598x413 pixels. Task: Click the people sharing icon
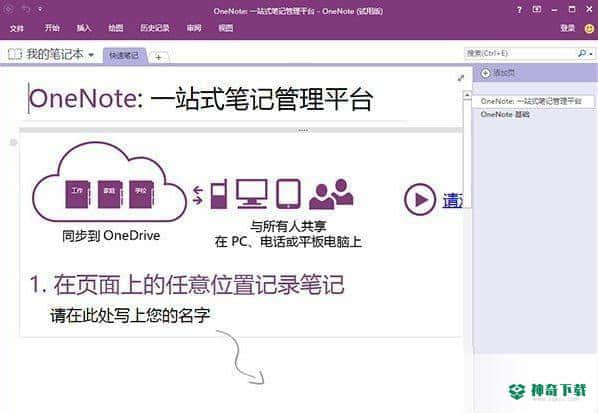coord(331,194)
